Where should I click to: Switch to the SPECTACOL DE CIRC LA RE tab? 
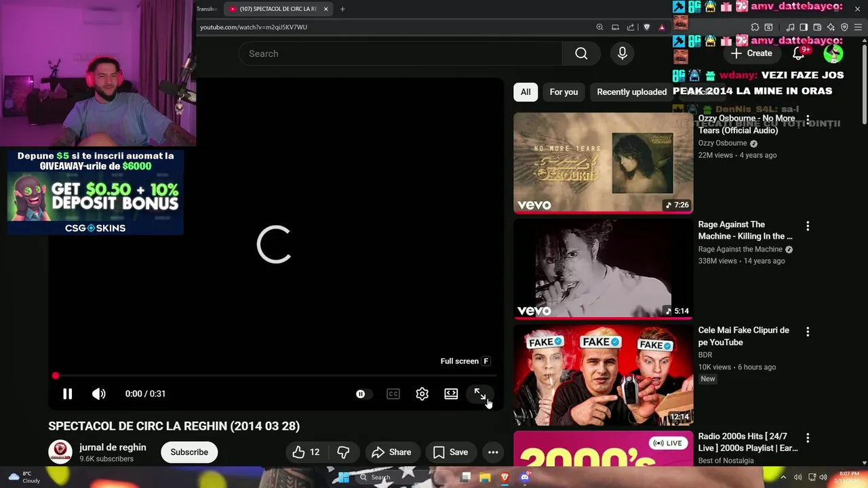[278, 9]
